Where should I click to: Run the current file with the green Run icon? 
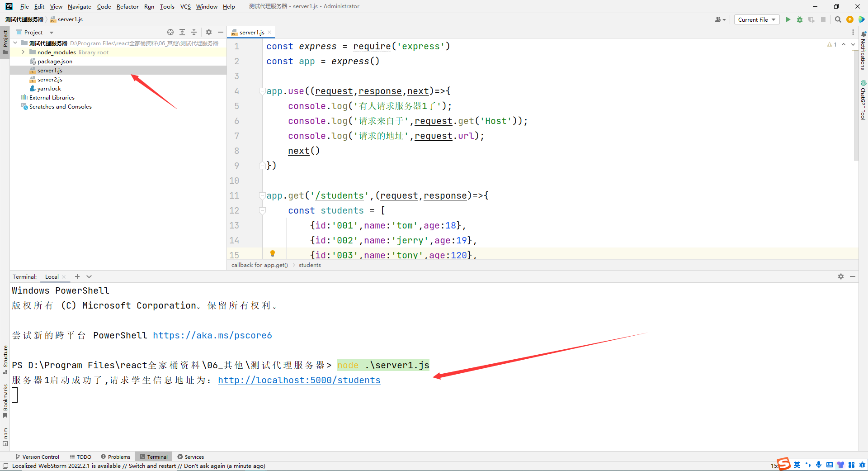click(x=788, y=19)
